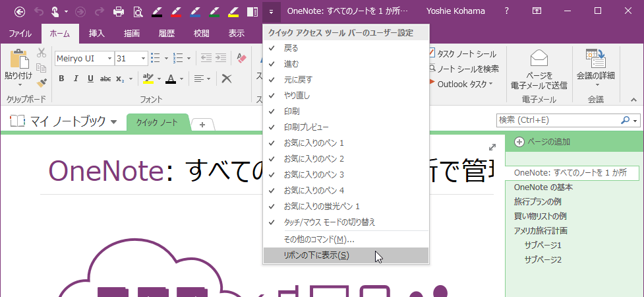
Task: Select その他のコマンド(M)... menu item
Action: click(x=346, y=240)
